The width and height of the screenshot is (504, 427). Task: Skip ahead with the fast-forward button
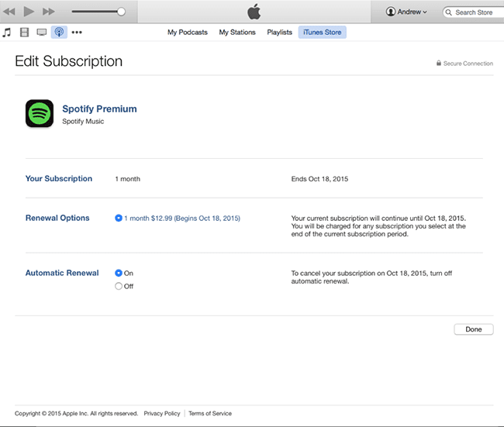click(x=49, y=12)
